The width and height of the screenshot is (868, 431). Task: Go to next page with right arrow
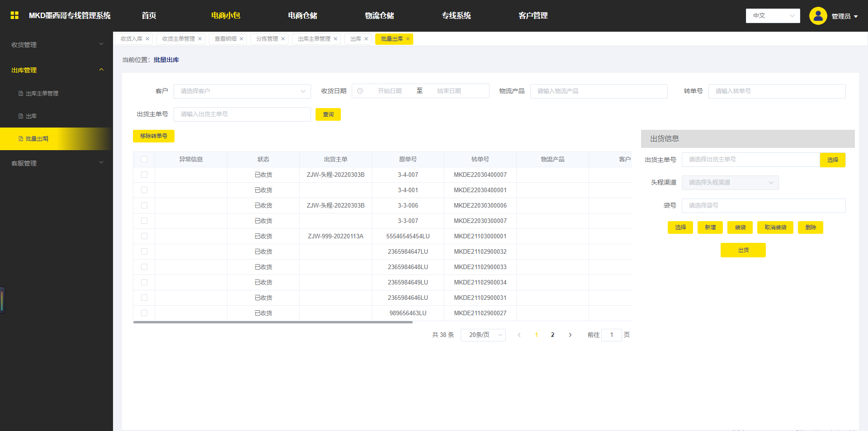click(x=570, y=335)
